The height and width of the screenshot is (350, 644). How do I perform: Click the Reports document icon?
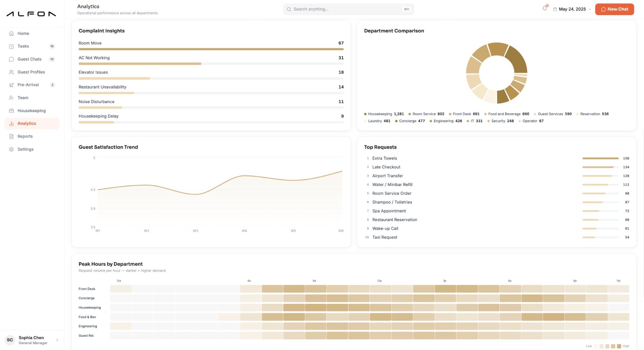tap(11, 136)
